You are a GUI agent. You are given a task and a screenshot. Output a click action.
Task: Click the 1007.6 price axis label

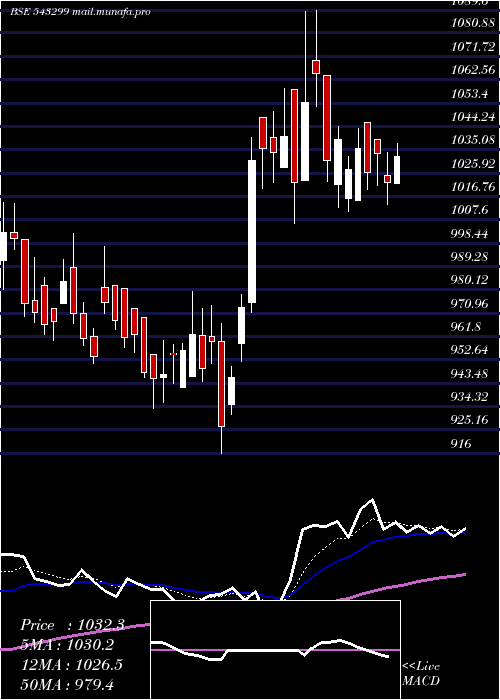pos(469,210)
